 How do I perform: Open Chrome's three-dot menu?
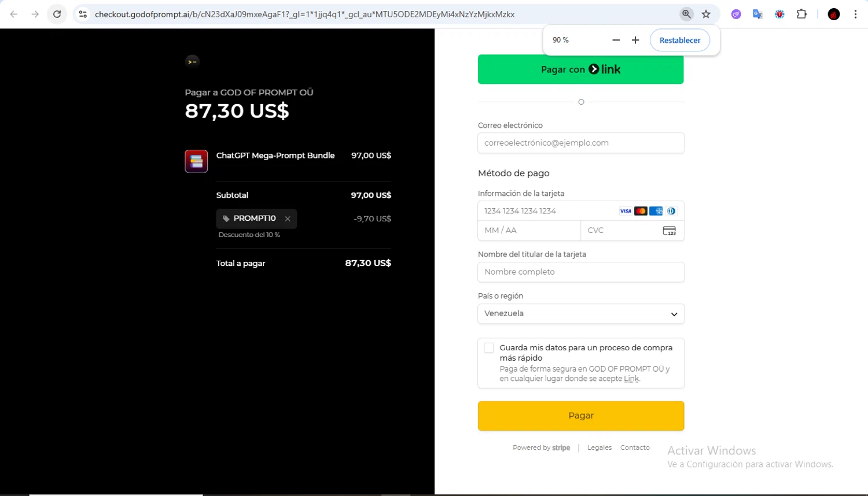click(x=855, y=14)
